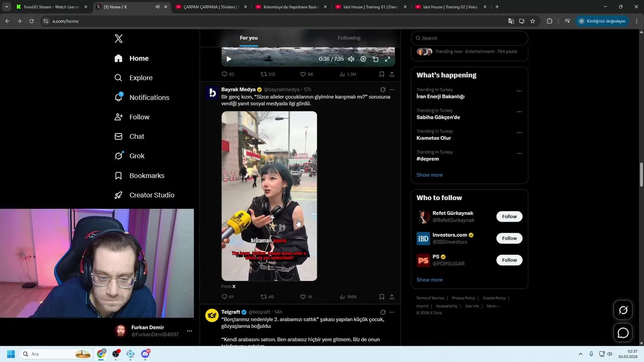Click the X logo in sidebar
The height and width of the screenshot is (362, 644).
click(119, 39)
